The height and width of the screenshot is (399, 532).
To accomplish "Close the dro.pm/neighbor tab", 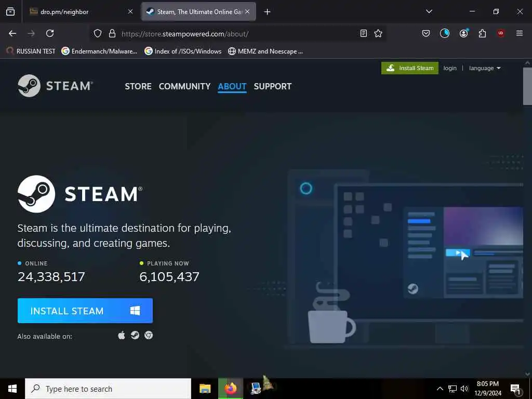I will 130,12.
